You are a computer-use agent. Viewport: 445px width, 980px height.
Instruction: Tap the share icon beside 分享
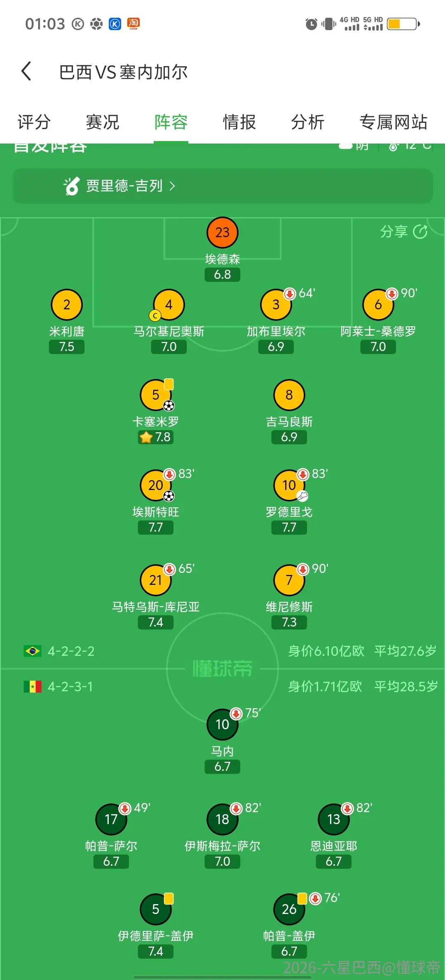pyautogui.click(x=420, y=232)
